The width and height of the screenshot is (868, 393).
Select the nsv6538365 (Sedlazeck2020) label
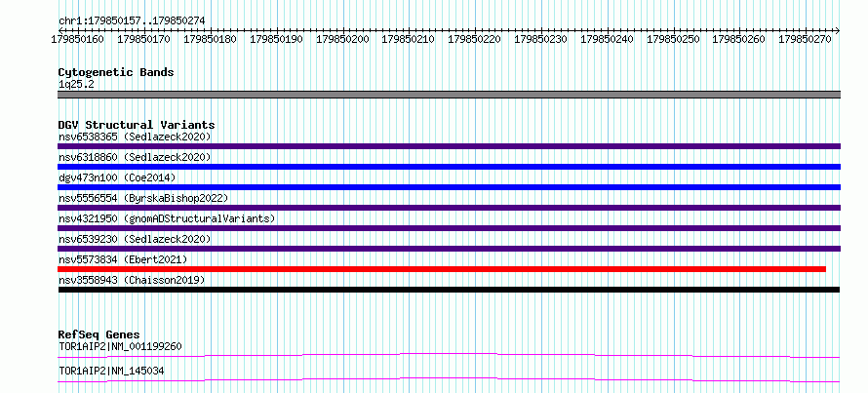tap(135, 137)
